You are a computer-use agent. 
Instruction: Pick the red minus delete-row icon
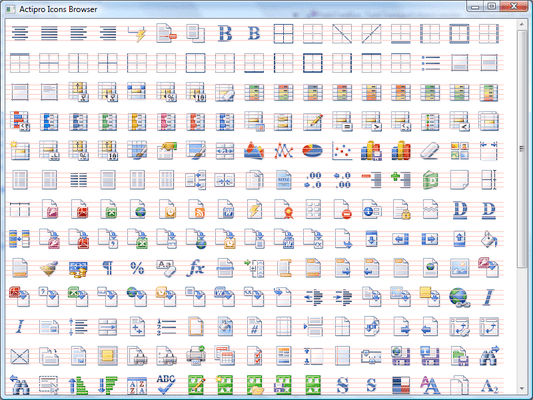tap(371, 179)
